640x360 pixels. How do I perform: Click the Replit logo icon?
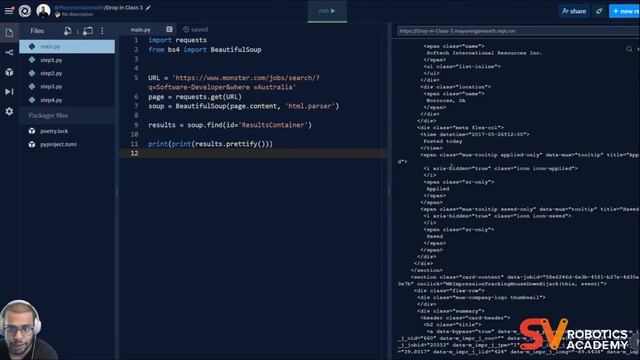[x=25, y=11]
